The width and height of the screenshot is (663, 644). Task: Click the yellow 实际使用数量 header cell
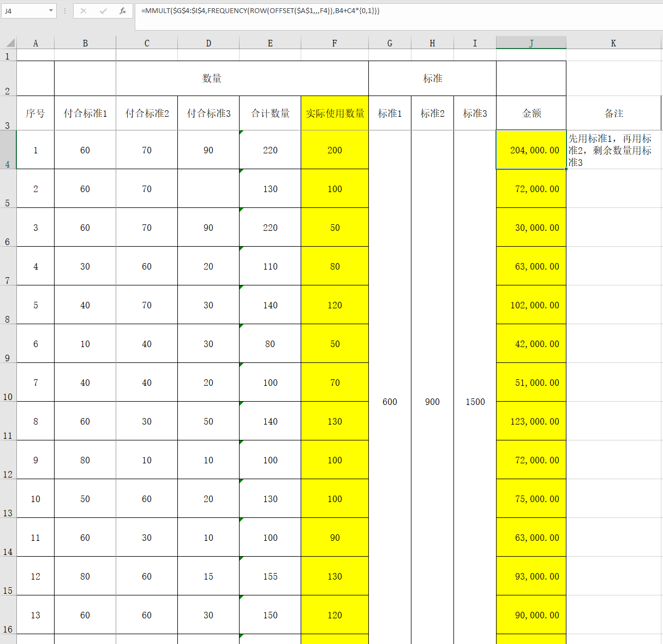click(x=335, y=113)
